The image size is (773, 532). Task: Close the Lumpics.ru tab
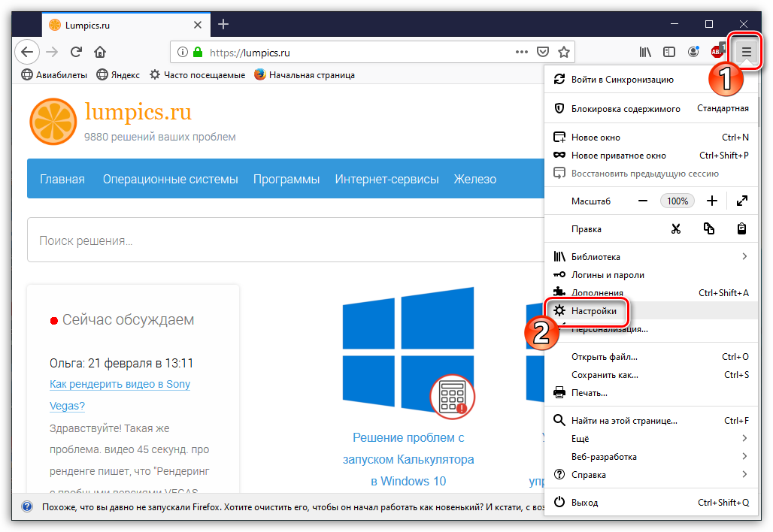pyautogui.click(x=198, y=25)
